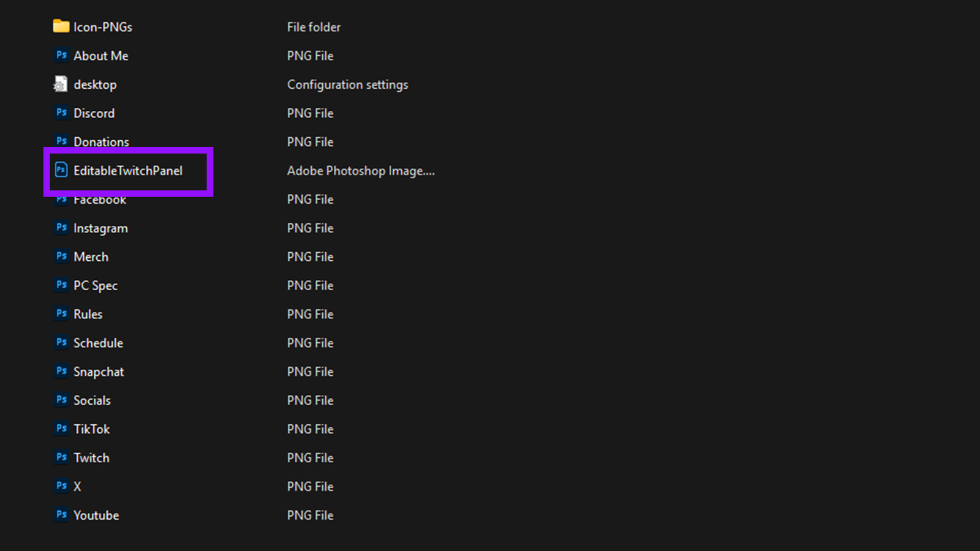
Task: Open the Icon-PNGs folder
Action: [102, 27]
